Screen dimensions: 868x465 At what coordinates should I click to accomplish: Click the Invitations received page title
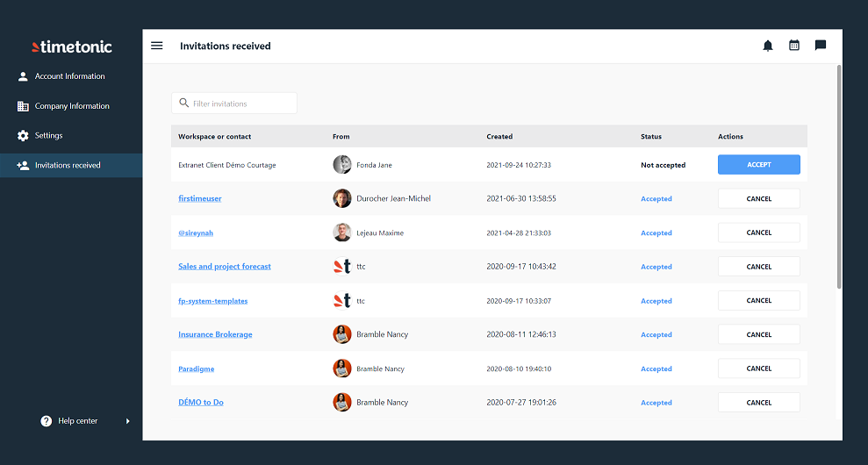(226, 46)
